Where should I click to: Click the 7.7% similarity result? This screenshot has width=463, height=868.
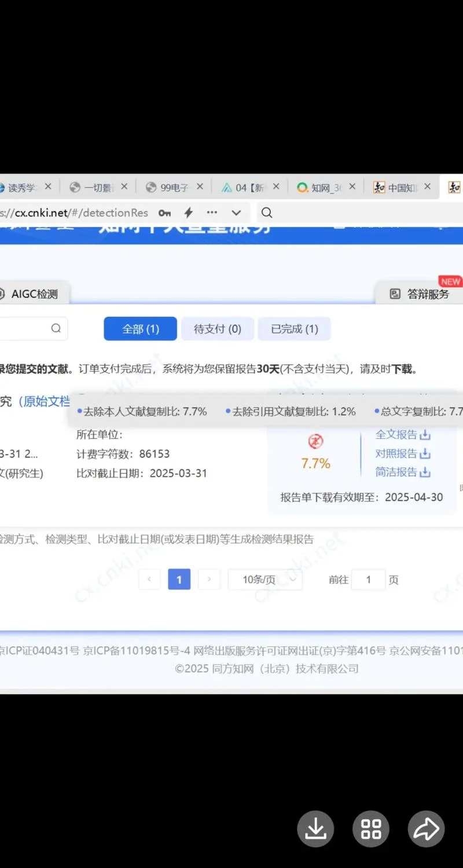click(315, 463)
